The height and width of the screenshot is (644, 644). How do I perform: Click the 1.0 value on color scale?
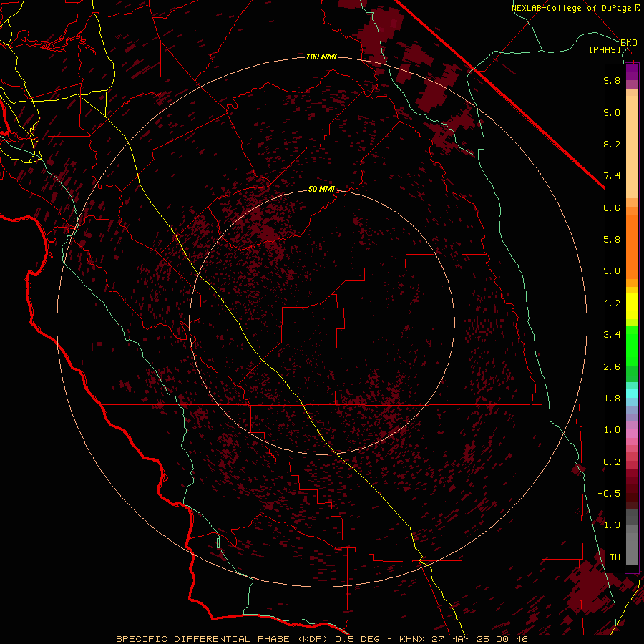[612, 430]
